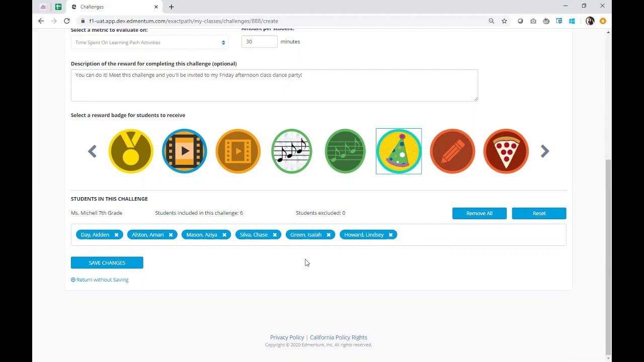Remove Silva, Chase from the challenge
The image size is (644, 362).
(275, 235)
